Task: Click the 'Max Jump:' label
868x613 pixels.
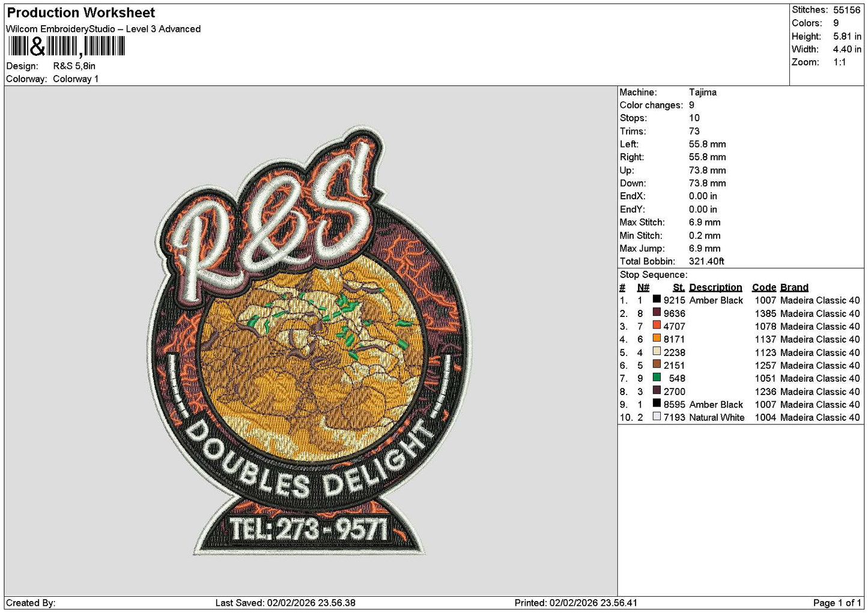Action: tap(642, 249)
